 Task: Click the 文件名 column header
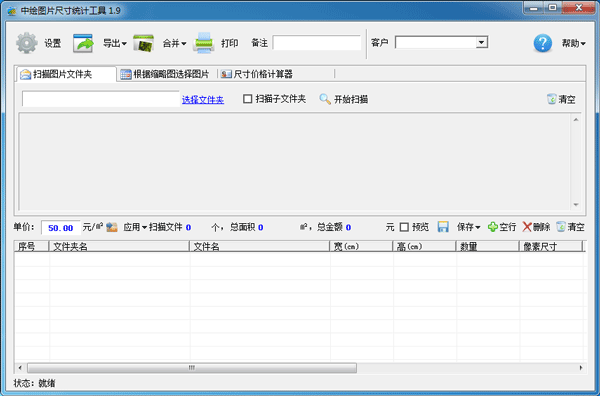click(x=260, y=246)
